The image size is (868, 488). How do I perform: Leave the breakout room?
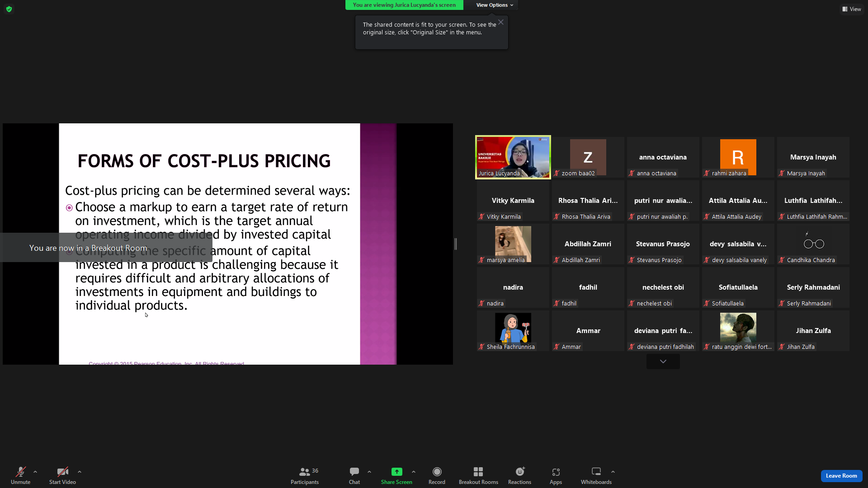(841, 476)
